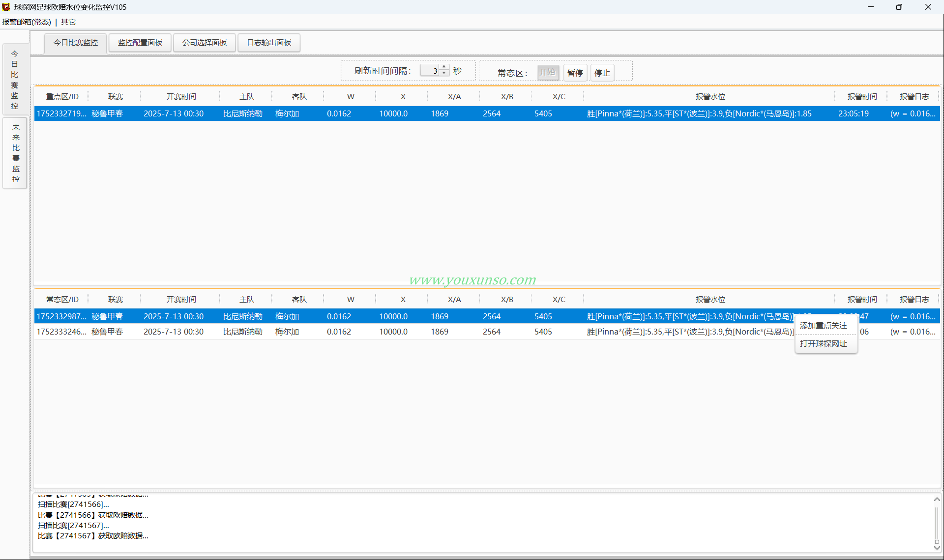Viewport: 944px width, 560px height.
Task: Select row 1752332719... in upper table
Action: click(487, 113)
